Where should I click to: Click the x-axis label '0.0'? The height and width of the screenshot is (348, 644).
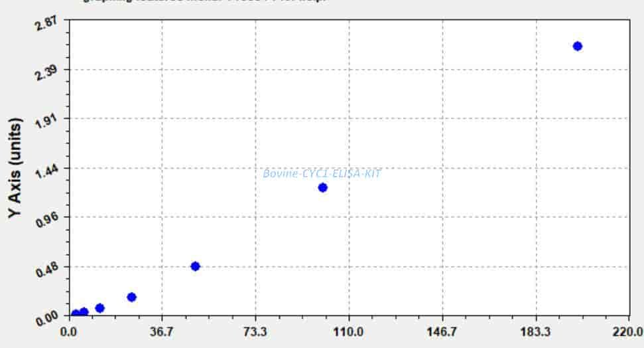point(69,331)
